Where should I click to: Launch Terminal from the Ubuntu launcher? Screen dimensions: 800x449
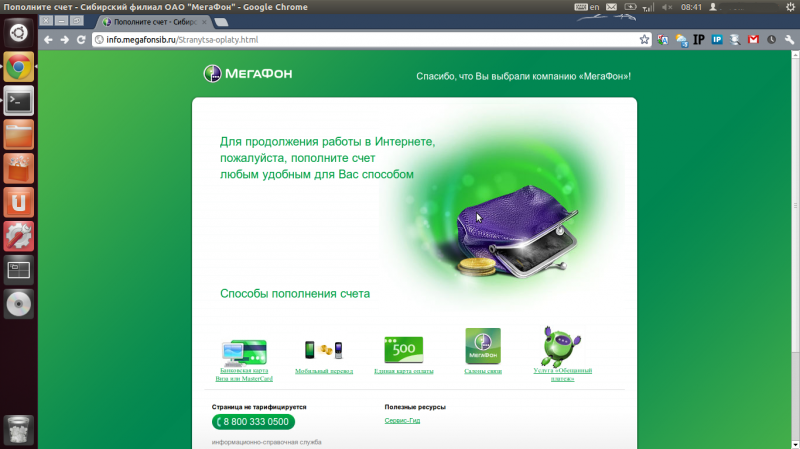(18, 100)
